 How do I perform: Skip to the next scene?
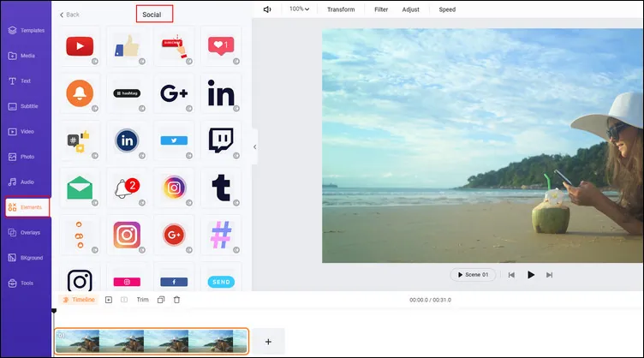click(x=549, y=275)
